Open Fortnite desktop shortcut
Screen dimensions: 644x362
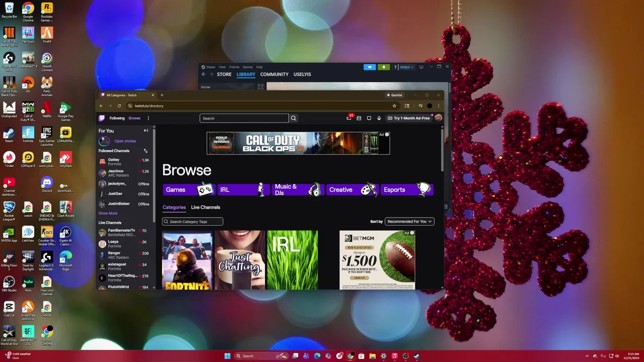tap(28, 134)
